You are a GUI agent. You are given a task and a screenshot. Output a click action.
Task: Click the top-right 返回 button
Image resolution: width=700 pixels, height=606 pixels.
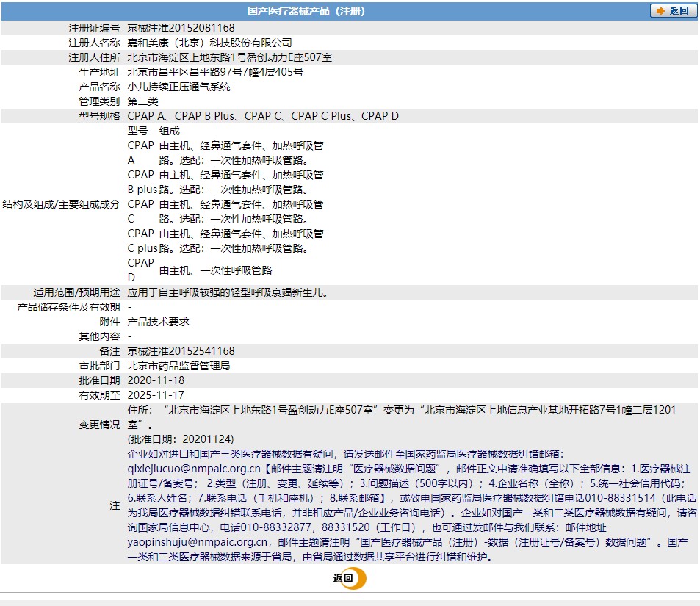673,11
